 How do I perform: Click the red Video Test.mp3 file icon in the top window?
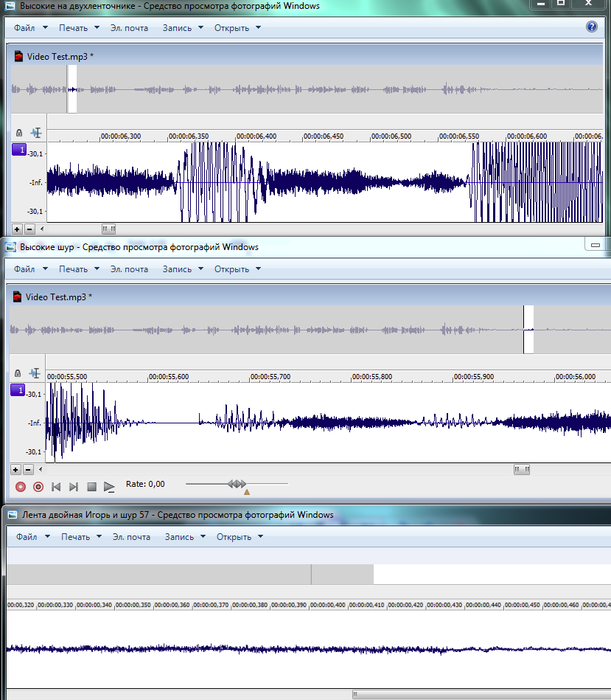click(x=18, y=56)
